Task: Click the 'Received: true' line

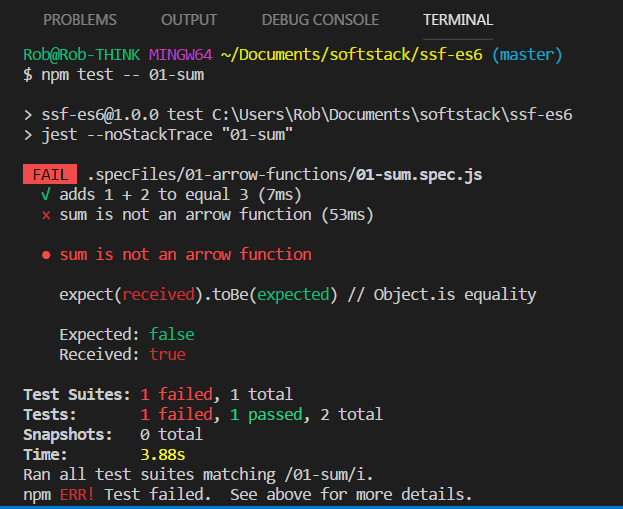Action: (x=122, y=354)
